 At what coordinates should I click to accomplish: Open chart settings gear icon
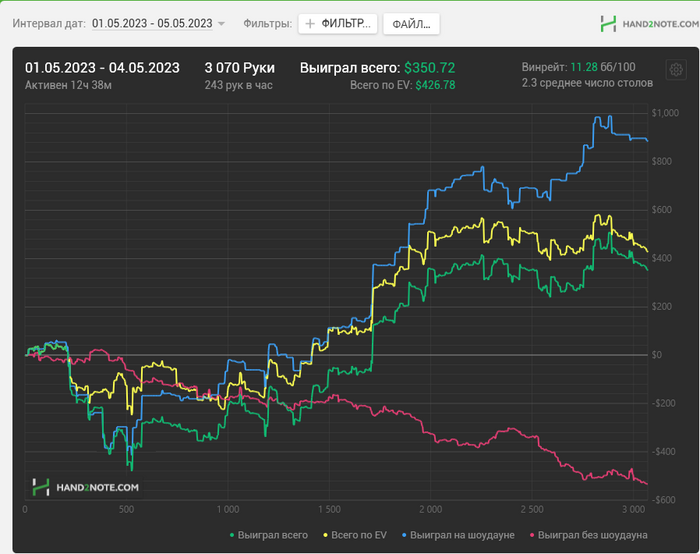coord(676,70)
